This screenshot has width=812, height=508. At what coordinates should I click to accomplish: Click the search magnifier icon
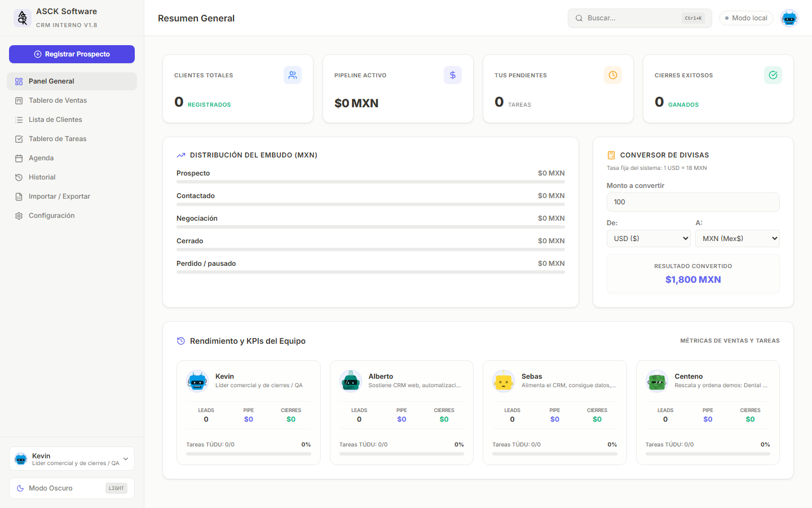click(x=579, y=18)
